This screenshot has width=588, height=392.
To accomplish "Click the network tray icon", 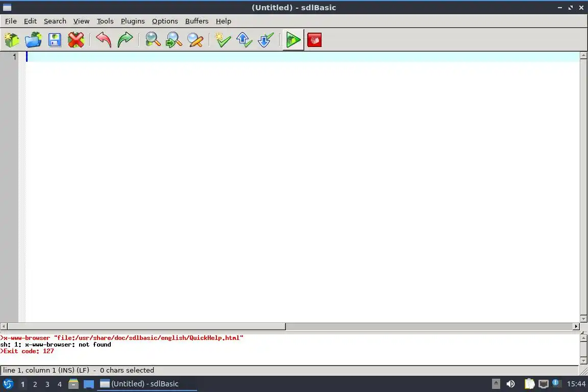I will point(544,384).
